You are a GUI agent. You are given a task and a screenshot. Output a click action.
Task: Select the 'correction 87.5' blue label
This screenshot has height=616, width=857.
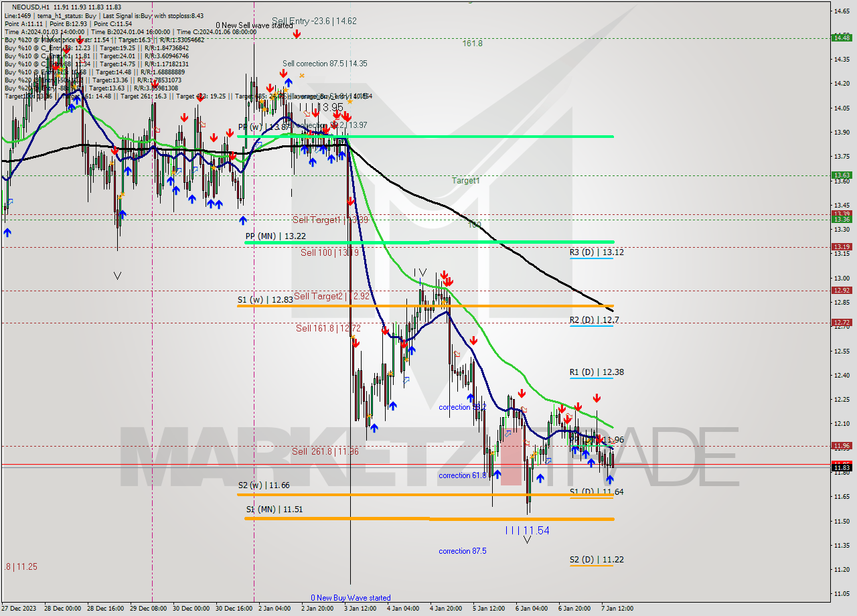(x=463, y=551)
